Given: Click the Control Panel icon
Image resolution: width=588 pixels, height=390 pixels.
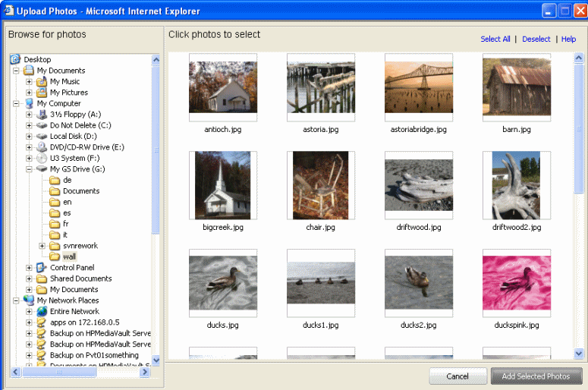Looking at the screenshot, I should pos(42,268).
